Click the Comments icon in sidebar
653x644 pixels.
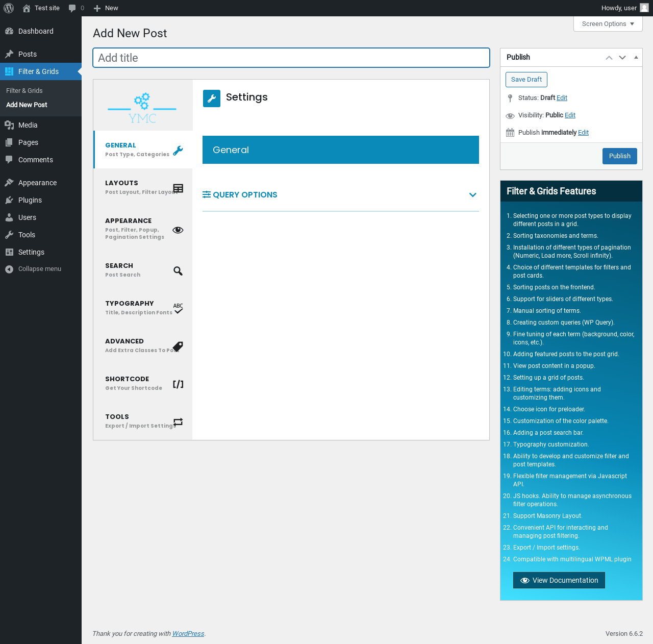(9, 160)
